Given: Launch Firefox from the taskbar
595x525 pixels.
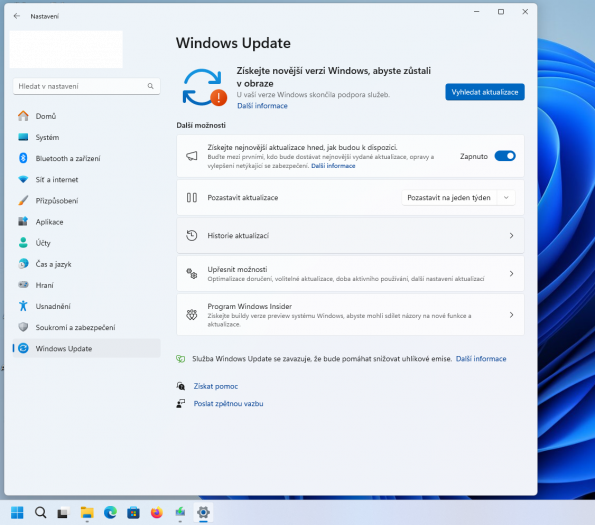Looking at the screenshot, I should (x=157, y=512).
